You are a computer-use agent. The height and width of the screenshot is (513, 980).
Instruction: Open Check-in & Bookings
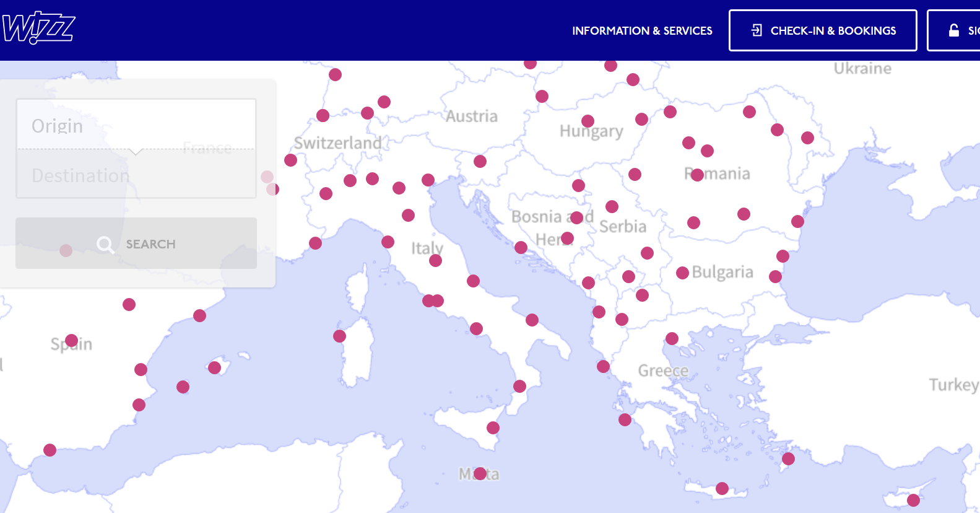point(823,30)
